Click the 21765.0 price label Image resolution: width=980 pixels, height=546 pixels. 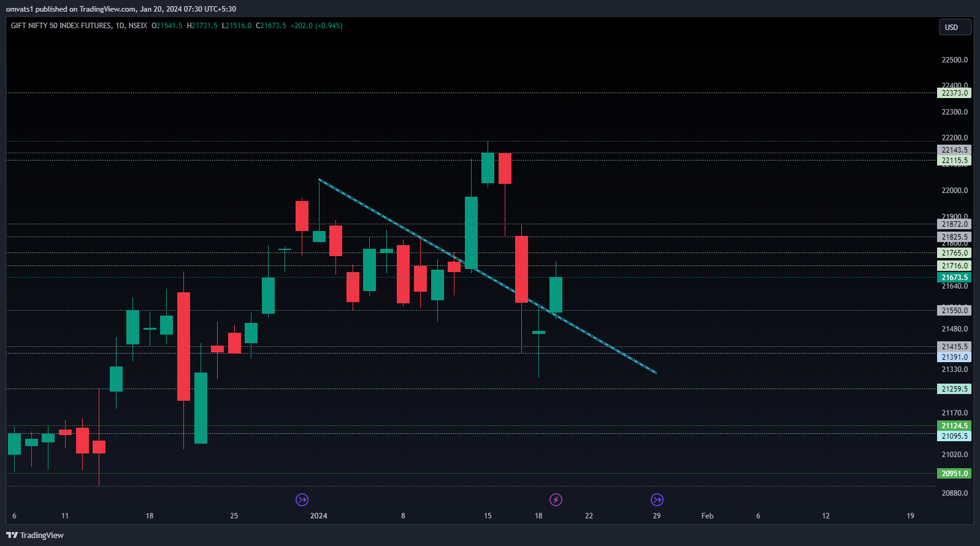954,253
